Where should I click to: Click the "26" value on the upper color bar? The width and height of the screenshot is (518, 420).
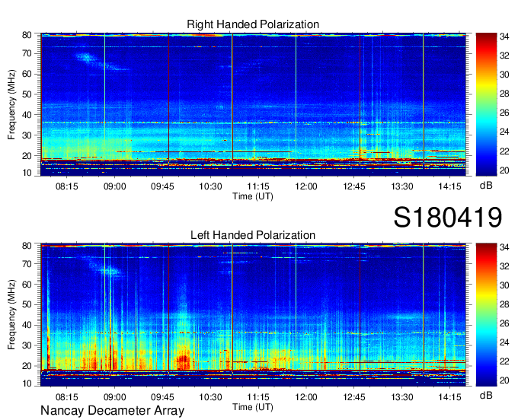point(504,113)
